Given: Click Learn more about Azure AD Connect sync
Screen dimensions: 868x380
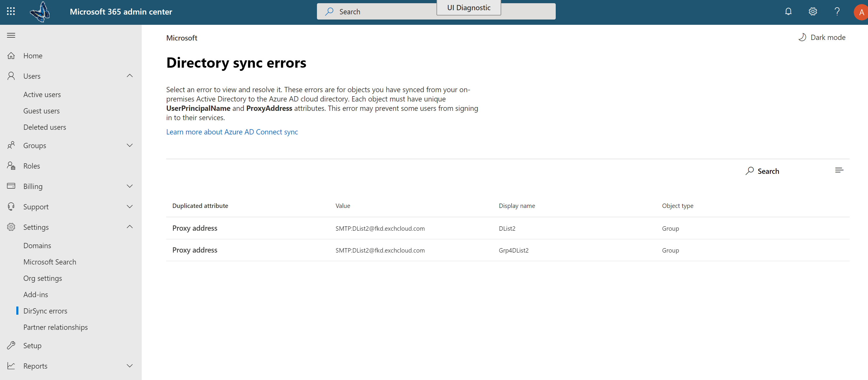Looking at the screenshot, I should (232, 131).
